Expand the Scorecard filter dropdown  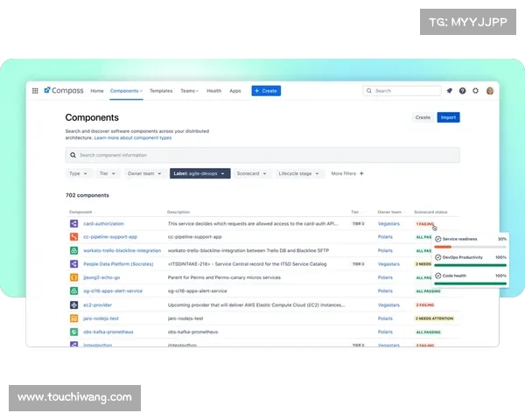point(252,173)
